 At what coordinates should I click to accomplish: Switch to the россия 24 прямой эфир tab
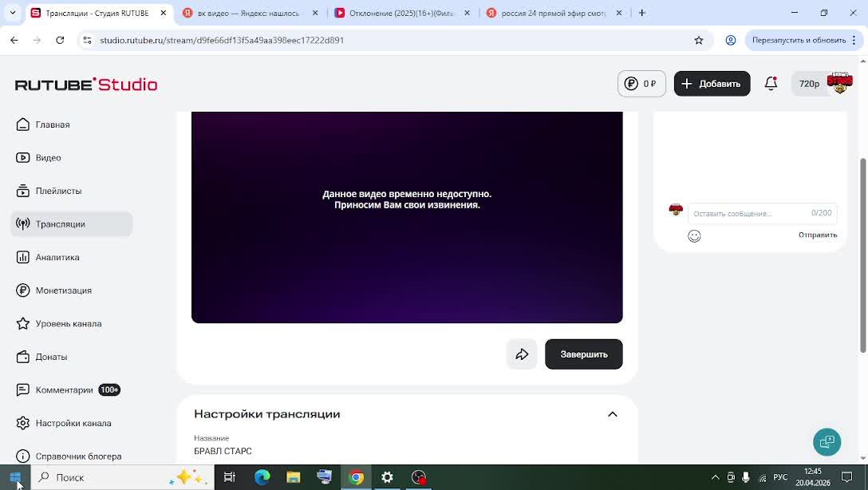point(554,13)
